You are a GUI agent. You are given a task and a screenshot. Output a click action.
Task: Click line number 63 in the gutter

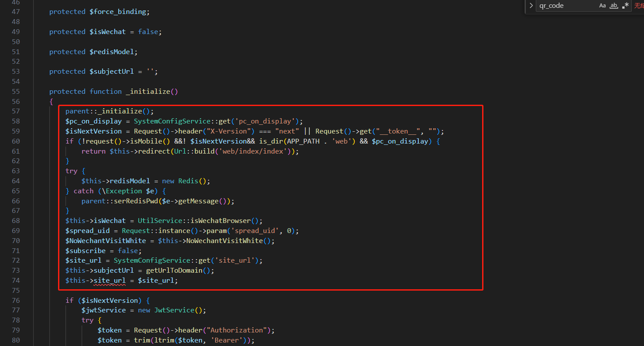click(16, 171)
